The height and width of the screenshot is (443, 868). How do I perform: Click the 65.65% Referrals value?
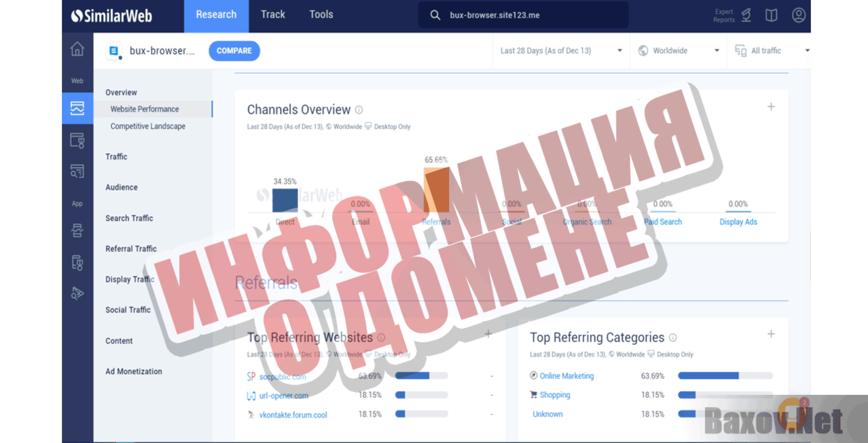pyautogui.click(x=436, y=160)
